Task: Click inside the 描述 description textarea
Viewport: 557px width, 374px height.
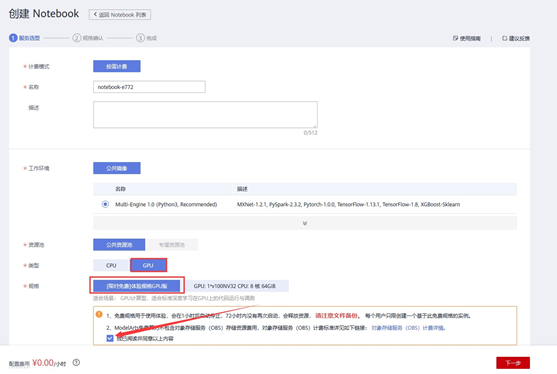Action: pos(205,114)
